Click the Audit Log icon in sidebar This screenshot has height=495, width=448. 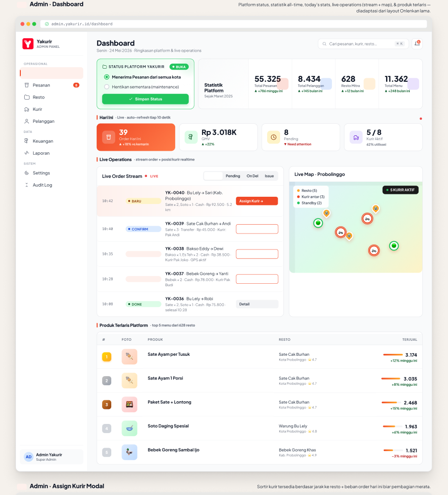(x=27, y=185)
